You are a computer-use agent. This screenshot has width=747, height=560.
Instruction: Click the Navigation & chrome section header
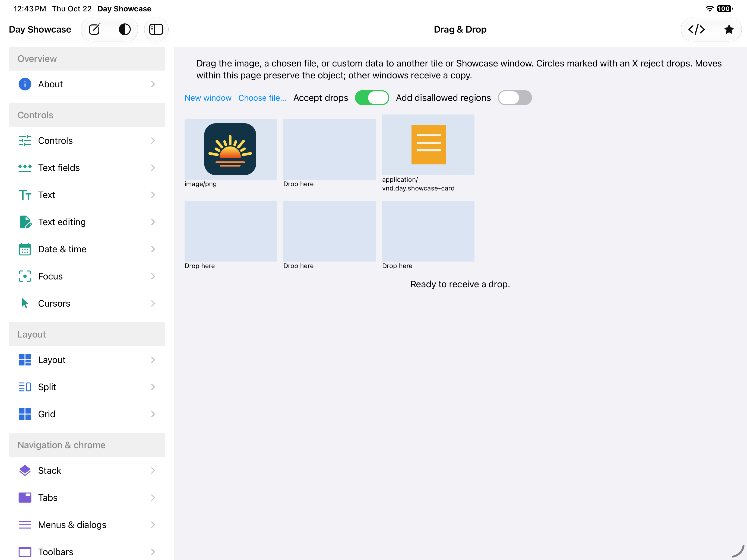point(87,445)
